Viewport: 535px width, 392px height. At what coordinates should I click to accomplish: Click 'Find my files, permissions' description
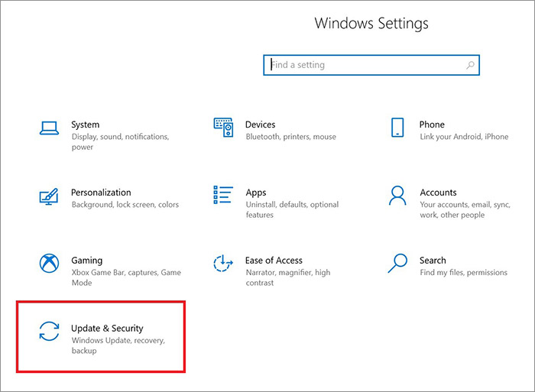click(x=463, y=273)
